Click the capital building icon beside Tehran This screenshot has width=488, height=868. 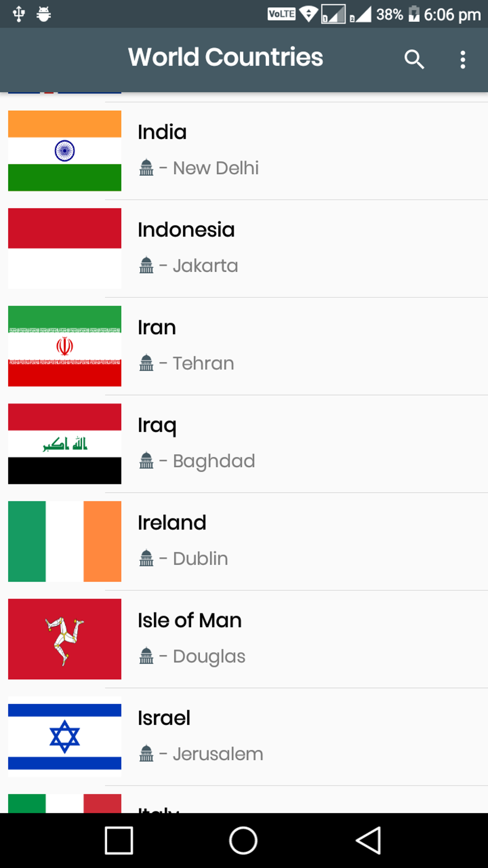coord(147,362)
